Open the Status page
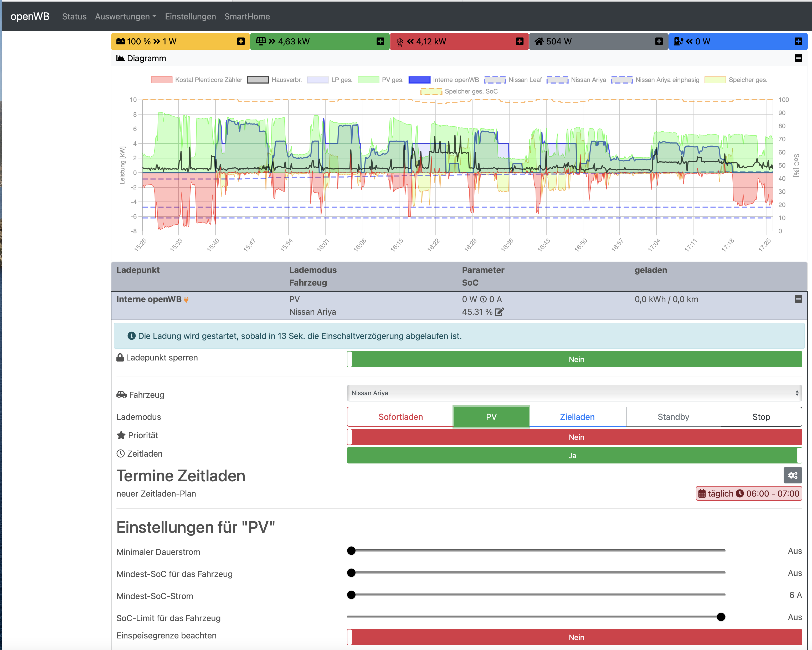The width and height of the screenshot is (812, 650). click(74, 17)
